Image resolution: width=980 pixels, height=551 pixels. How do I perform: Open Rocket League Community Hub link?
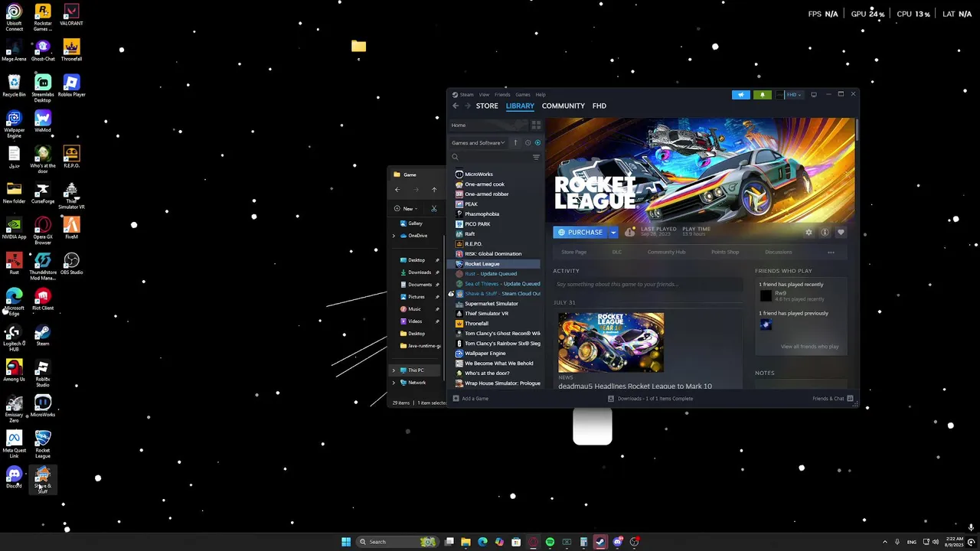[666, 252]
